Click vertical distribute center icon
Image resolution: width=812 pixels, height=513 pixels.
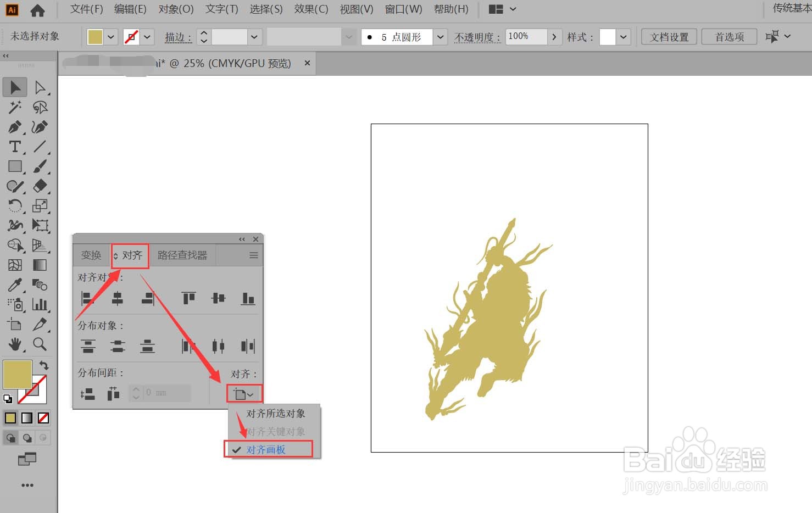[x=118, y=346]
